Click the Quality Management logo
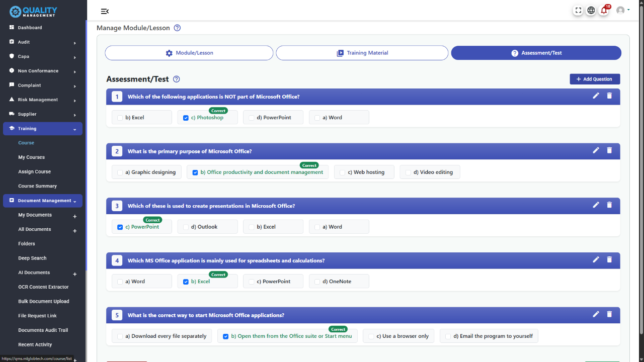The width and height of the screenshot is (644, 362). 33,11
